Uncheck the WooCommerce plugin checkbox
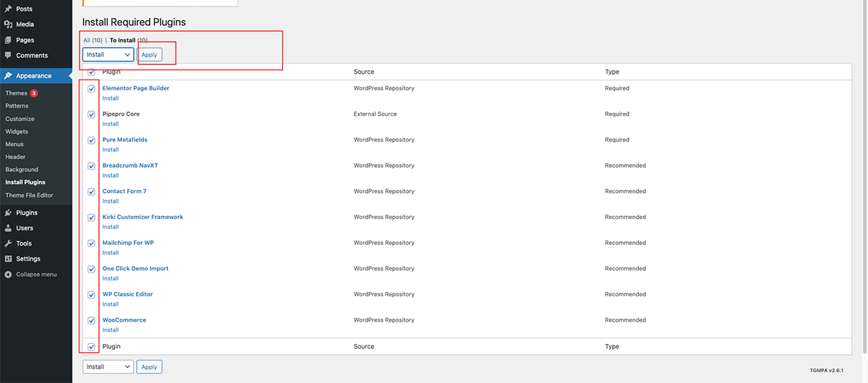This screenshot has height=383, width=868. 91,321
